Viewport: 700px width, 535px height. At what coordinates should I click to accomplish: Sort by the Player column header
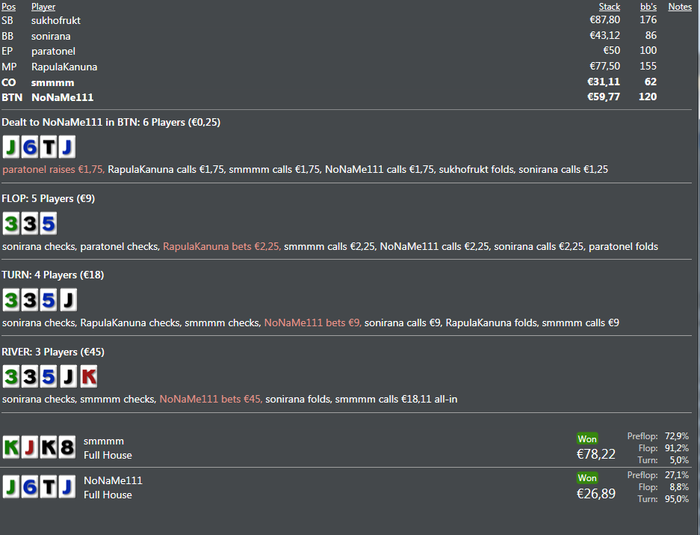43,7
